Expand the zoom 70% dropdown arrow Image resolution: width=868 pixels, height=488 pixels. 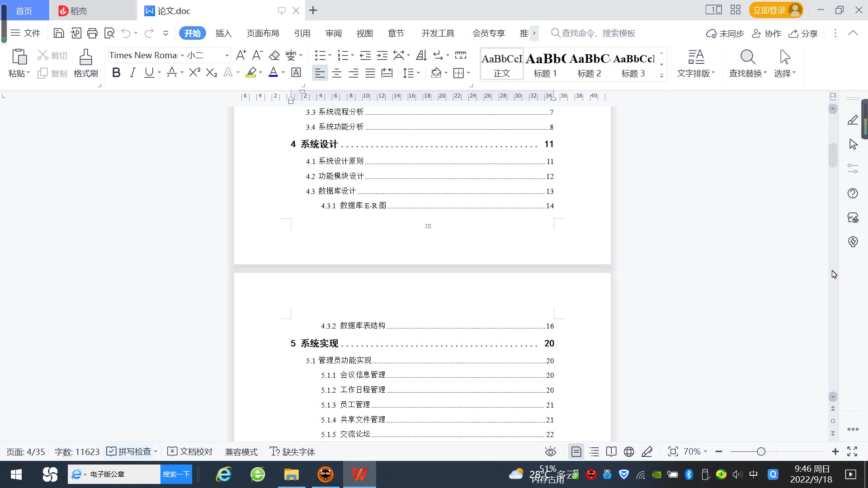click(x=705, y=451)
